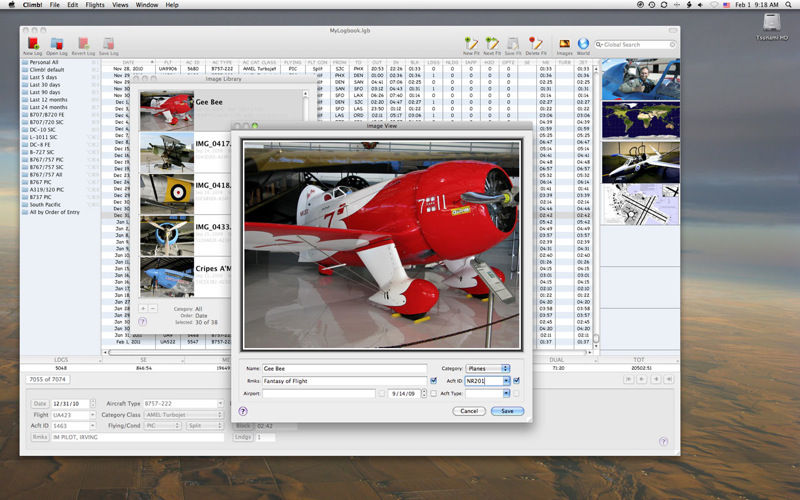The image size is (800, 500).
Task: Toggle the checkbox next to the date field
Action: [434, 393]
